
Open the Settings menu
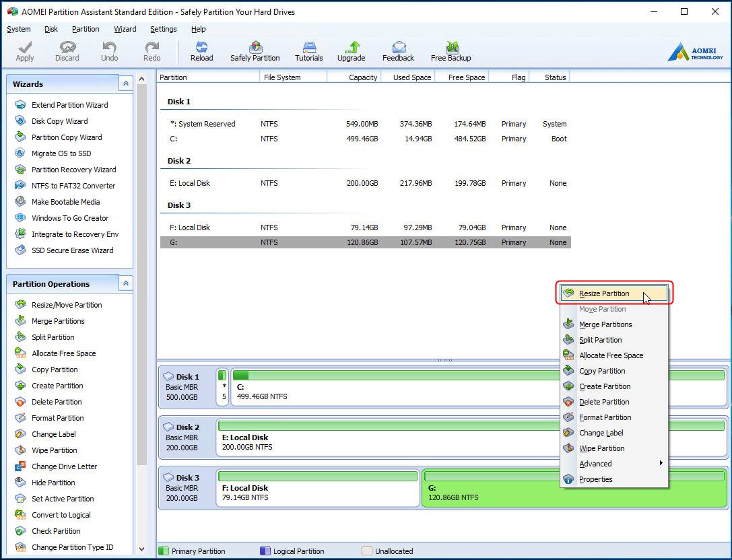pos(164,29)
